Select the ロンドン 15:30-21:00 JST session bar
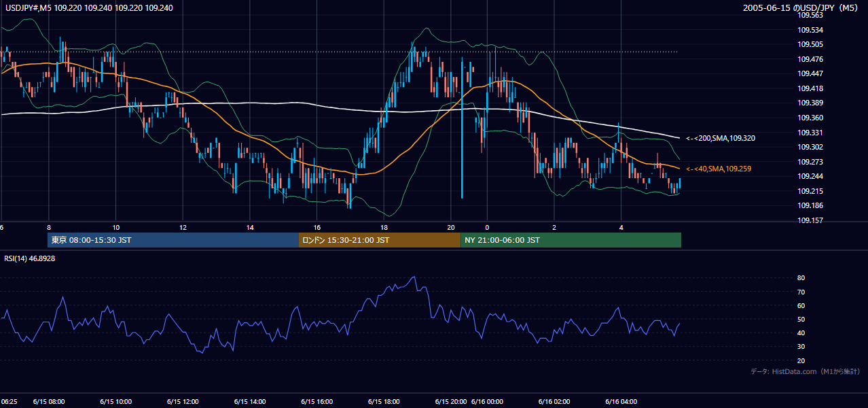 [x=379, y=240]
